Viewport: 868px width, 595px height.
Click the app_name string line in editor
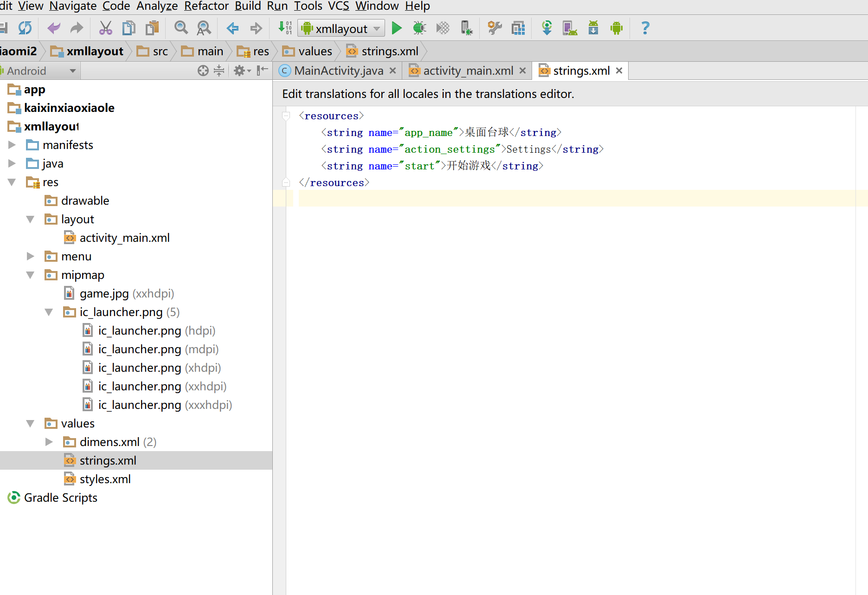tap(441, 132)
